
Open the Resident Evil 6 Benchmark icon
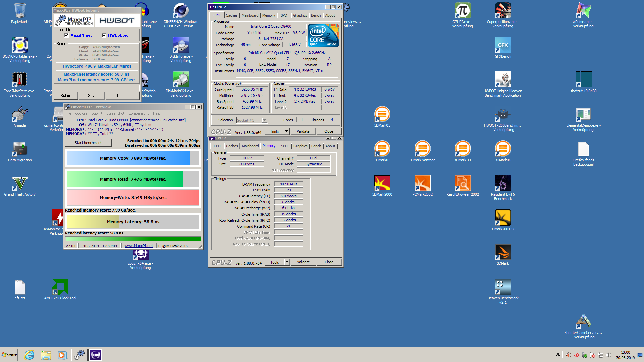503,188
